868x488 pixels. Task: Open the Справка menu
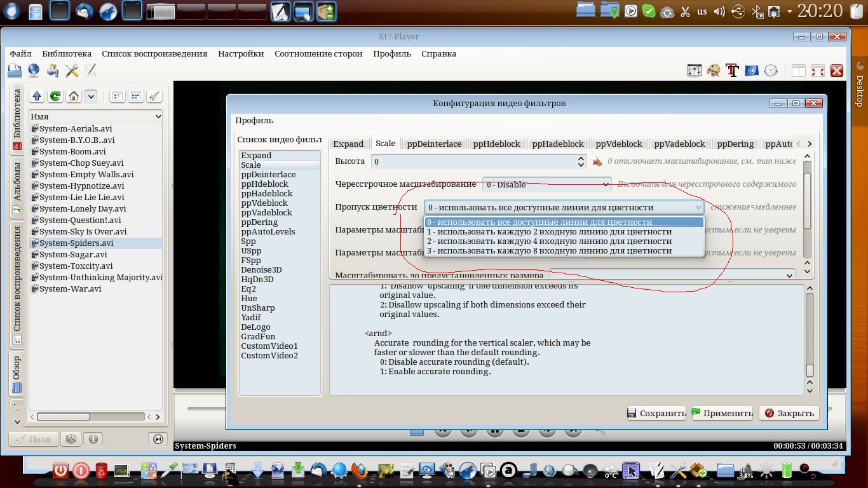pos(438,54)
